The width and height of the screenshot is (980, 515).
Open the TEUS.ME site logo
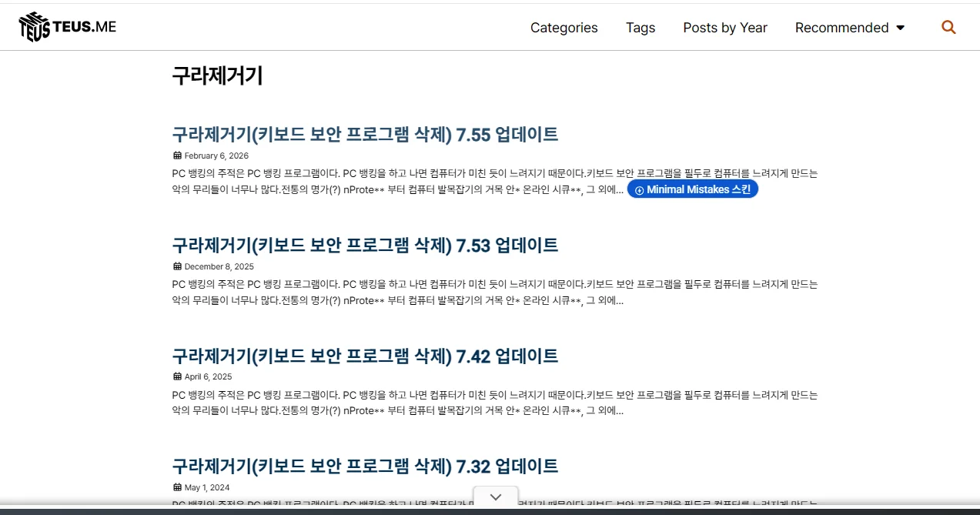[x=68, y=27]
